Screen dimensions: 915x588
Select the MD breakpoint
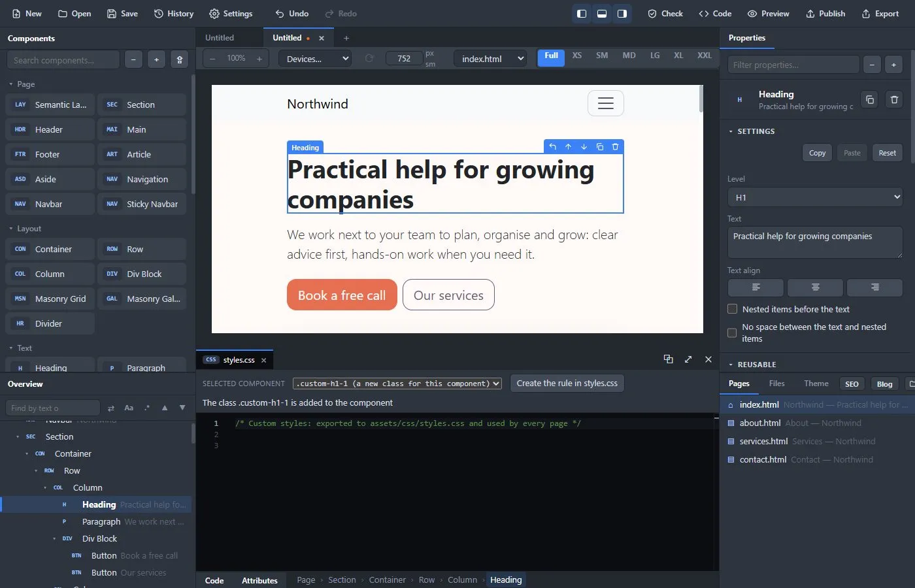629,56
